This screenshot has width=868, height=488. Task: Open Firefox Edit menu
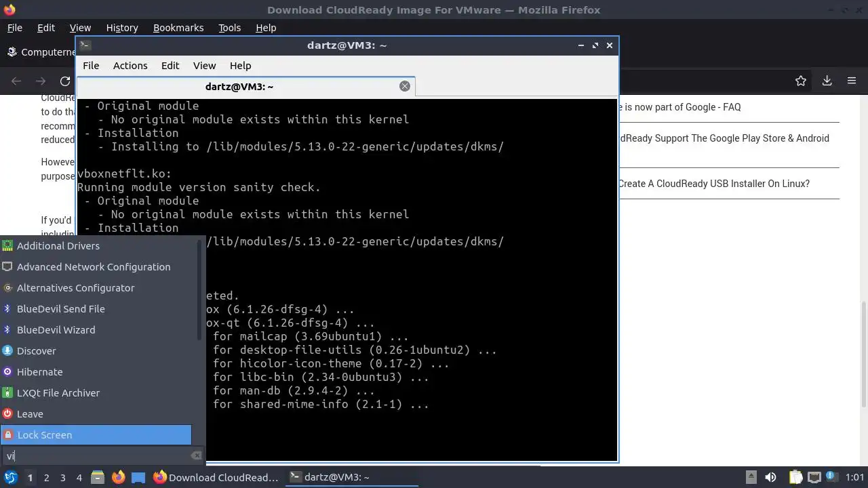46,28
